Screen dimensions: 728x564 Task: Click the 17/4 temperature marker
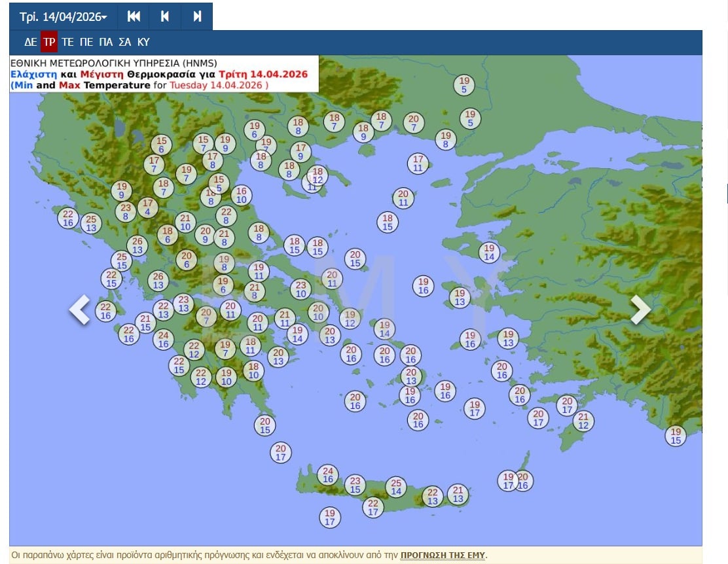pos(147,207)
